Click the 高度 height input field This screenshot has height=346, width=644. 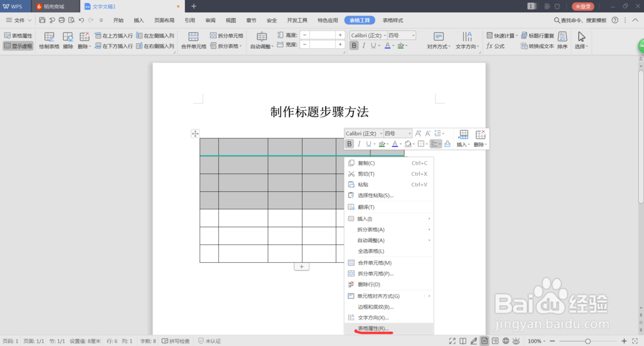point(323,35)
